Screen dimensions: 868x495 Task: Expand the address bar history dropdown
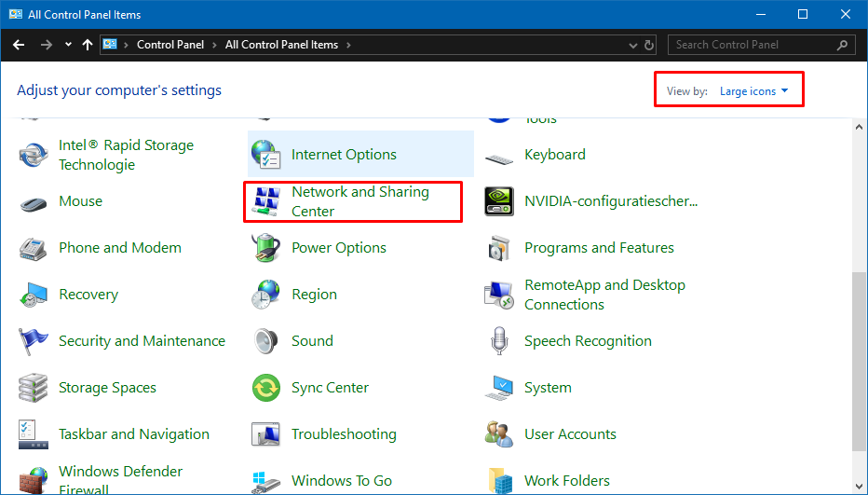click(633, 46)
